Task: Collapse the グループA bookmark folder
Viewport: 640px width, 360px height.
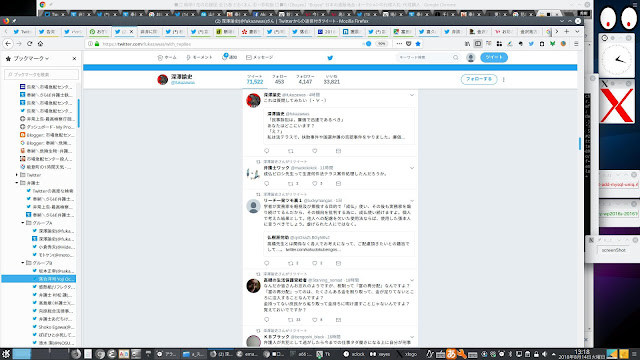Action: click(23, 223)
